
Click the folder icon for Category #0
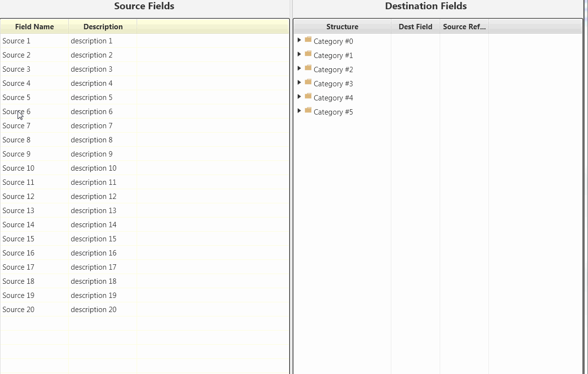coord(308,39)
